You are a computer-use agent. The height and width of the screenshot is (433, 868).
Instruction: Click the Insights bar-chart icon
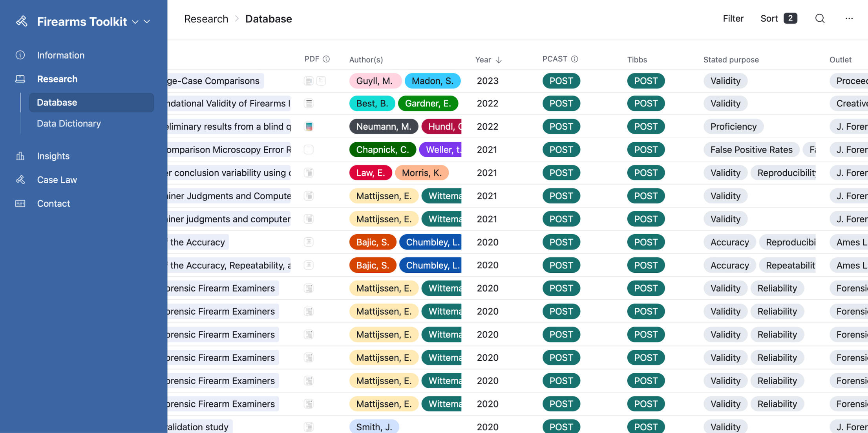20,156
